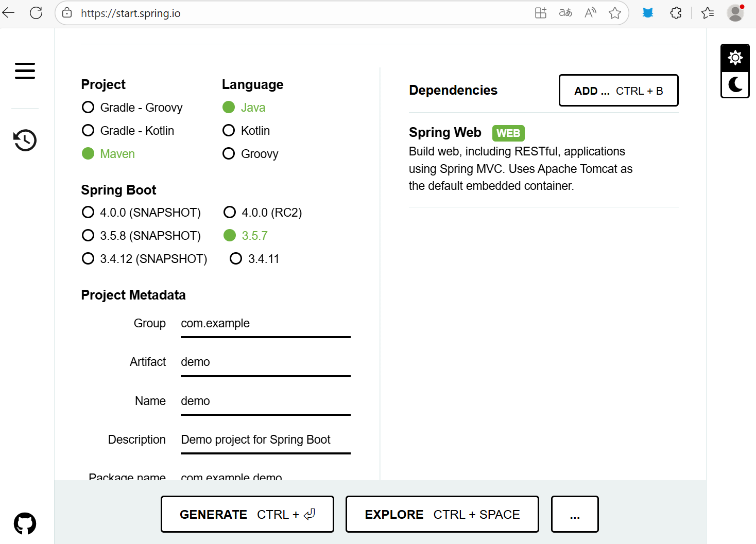Open the more options ellipsis button
The height and width of the screenshot is (544, 756).
pyautogui.click(x=575, y=514)
